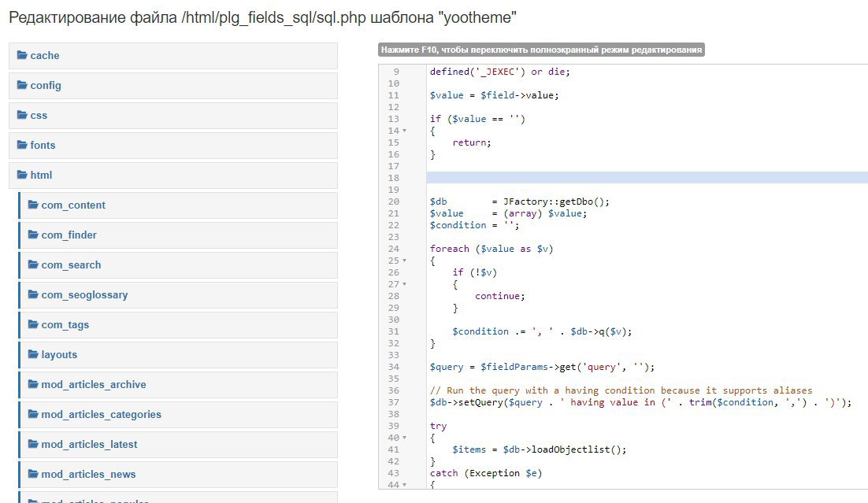Open the mod_articles_news subfolder
The width and height of the screenshot is (868, 503).
pos(178,474)
